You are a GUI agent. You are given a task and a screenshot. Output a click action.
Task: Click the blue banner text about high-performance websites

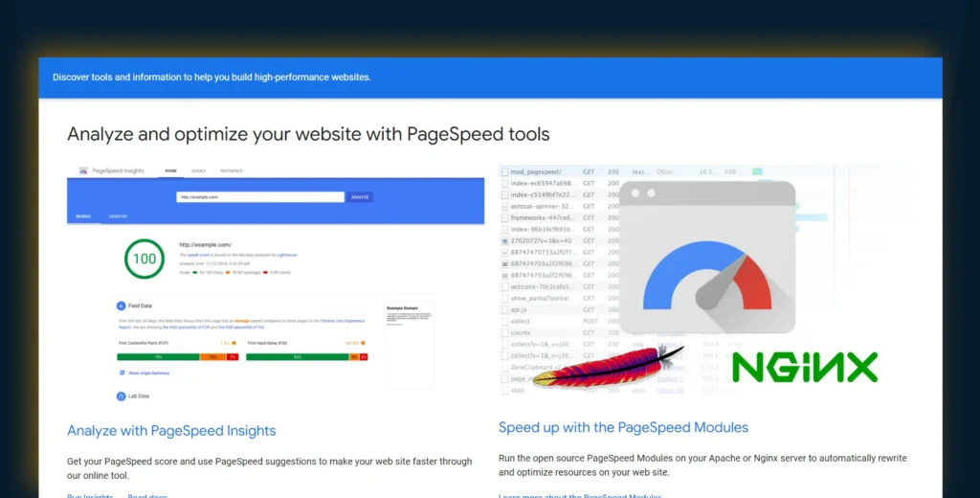coord(212,78)
